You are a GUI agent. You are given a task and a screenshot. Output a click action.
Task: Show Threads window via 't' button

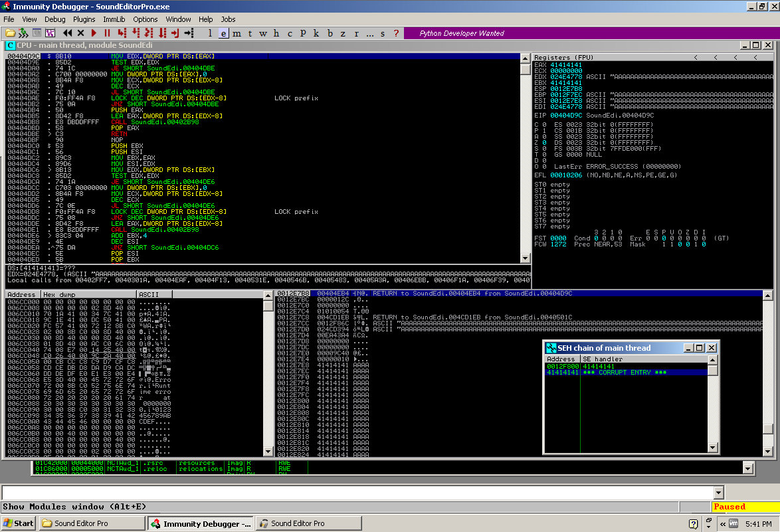tap(250, 33)
